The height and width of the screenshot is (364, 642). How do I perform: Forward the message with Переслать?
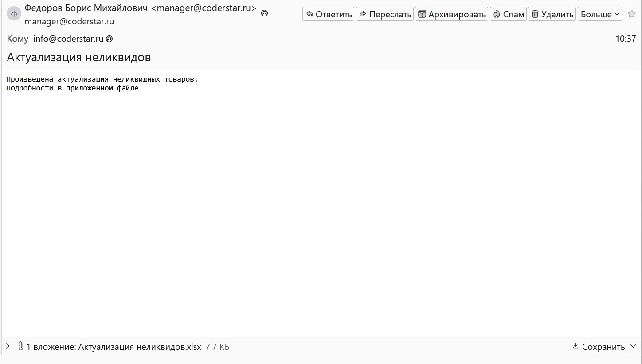(x=385, y=14)
